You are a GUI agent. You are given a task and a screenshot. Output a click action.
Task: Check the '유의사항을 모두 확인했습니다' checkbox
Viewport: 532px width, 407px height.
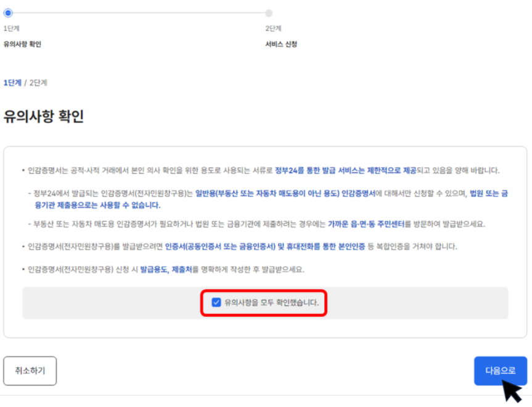click(216, 302)
